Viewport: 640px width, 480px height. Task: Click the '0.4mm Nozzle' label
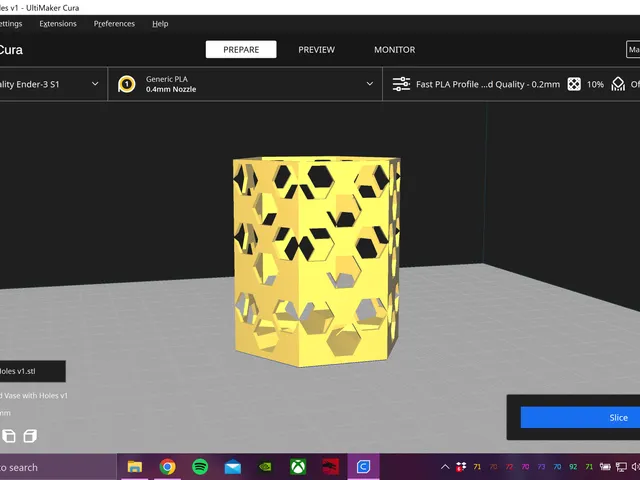point(171,89)
